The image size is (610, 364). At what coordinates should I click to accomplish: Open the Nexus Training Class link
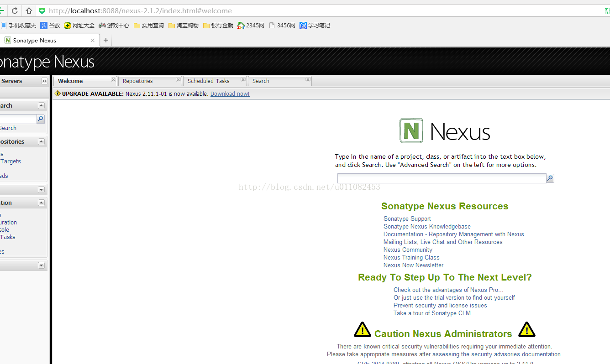(x=411, y=257)
